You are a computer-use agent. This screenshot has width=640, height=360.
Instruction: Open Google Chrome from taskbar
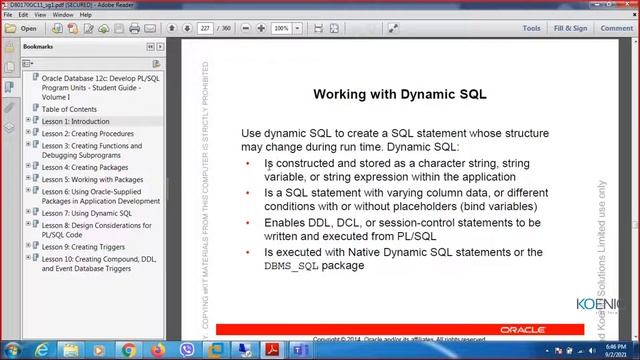click(x=129, y=350)
